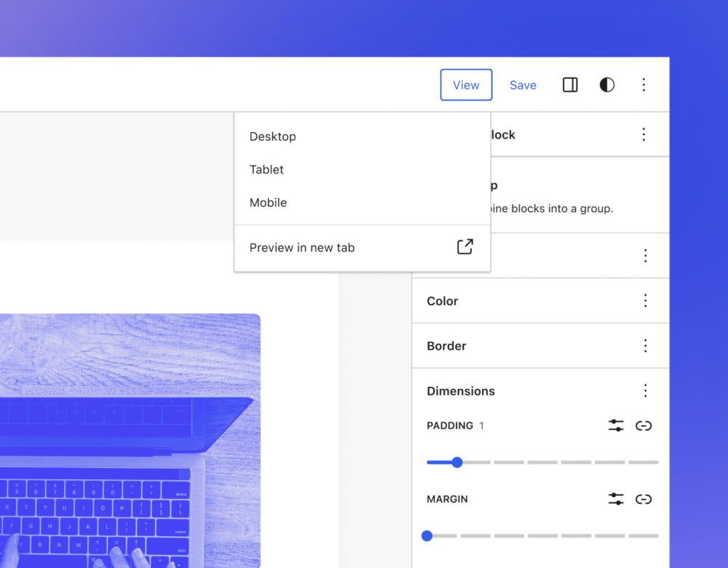Open Color panel options menu
728x568 pixels.
646,301
